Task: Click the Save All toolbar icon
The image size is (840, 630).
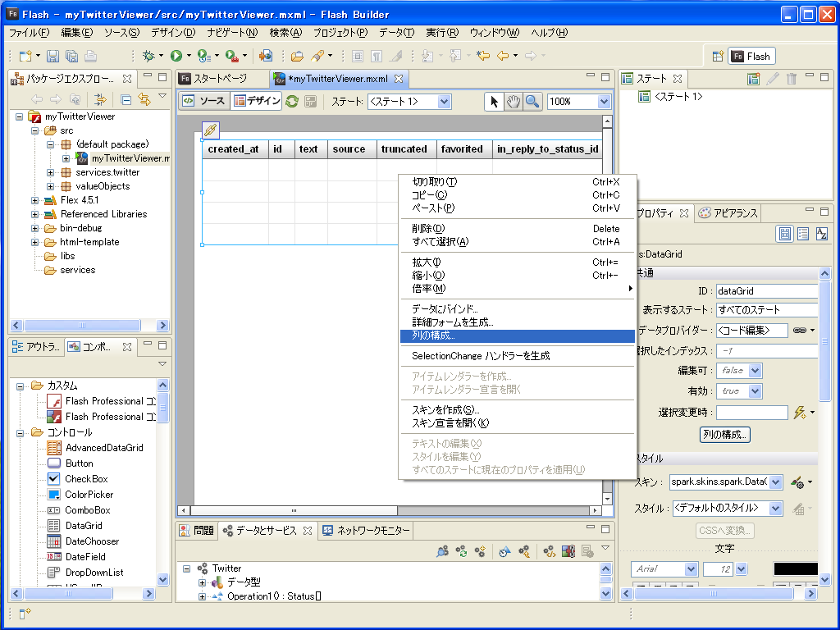Action: coord(71,56)
